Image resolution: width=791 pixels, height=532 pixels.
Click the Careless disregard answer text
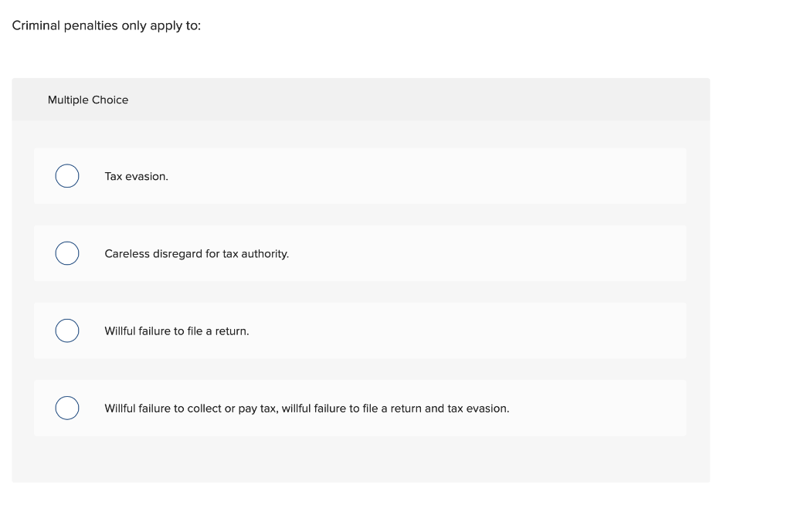[197, 253]
